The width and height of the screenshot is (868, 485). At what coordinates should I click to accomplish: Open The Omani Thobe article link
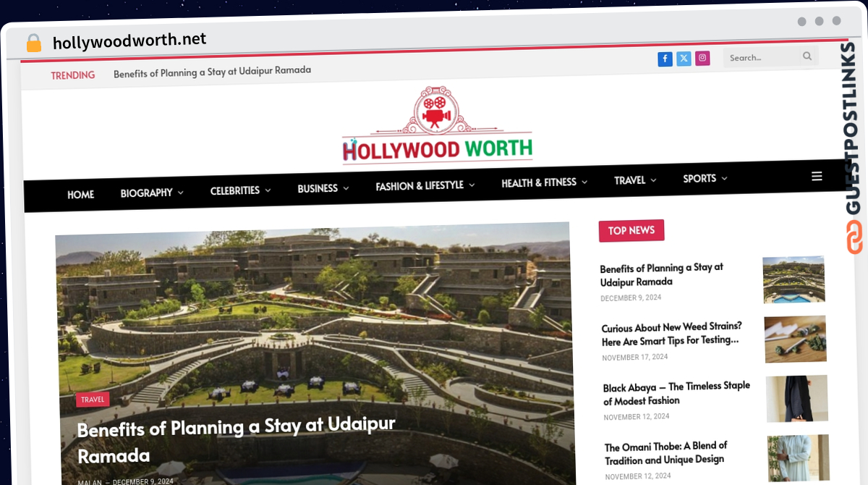tap(666, 452)
